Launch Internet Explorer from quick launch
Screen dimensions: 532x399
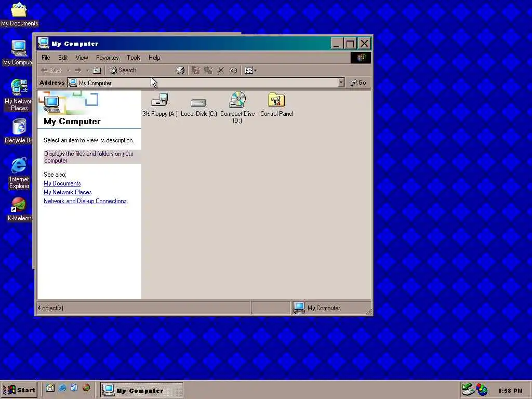point(62,388)
